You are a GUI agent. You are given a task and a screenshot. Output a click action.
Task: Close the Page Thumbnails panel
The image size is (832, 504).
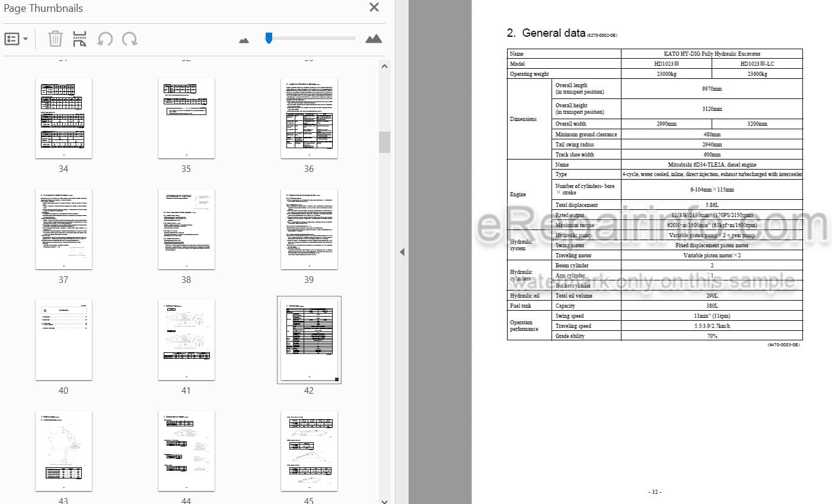pyautogui.click(x=374, y=7)
